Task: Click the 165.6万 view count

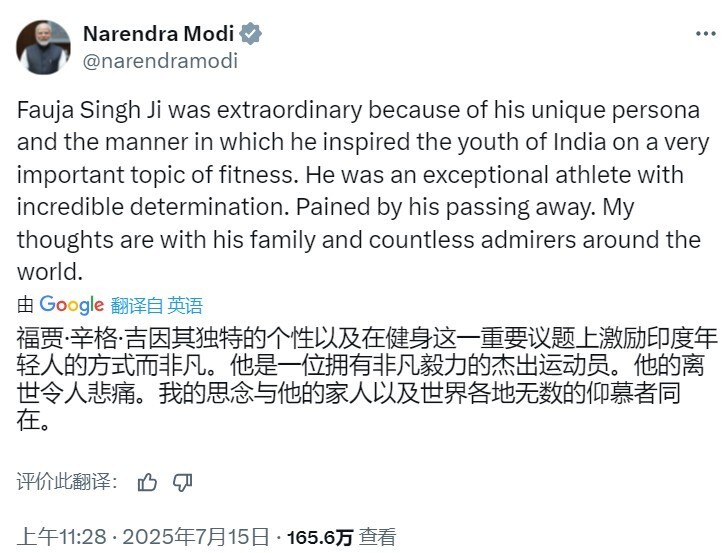Action: [x=320, y=538]
